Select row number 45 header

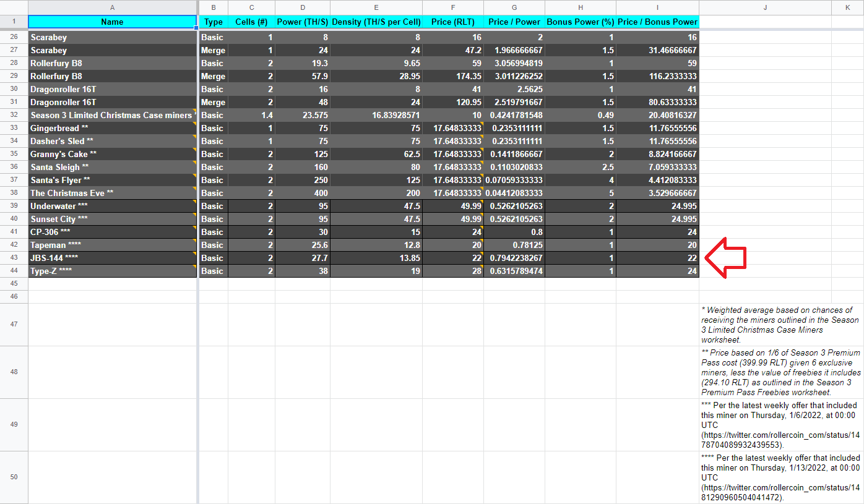tap(14, 284)
